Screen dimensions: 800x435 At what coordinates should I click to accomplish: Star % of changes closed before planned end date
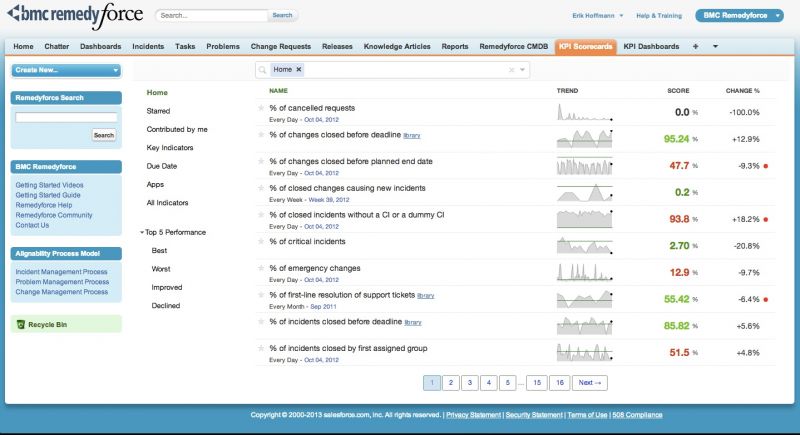point(261,161)
